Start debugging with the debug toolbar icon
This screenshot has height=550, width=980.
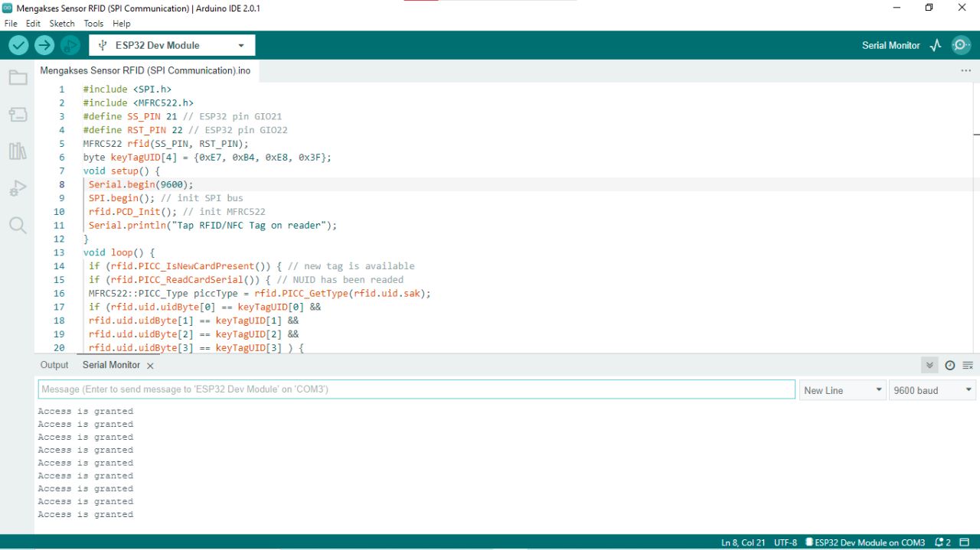[x=70, y=44]
